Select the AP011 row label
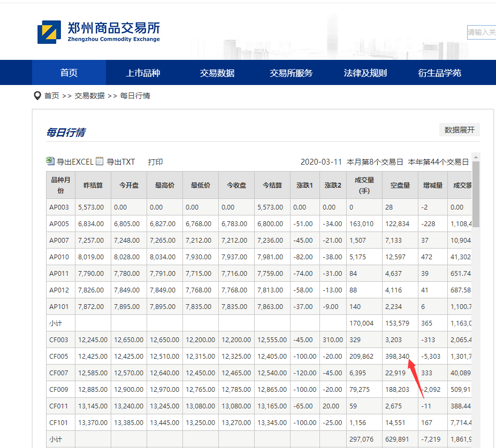The height and width of the screenshot is (448, 496). pyautogui.click(x=59, y=273)
